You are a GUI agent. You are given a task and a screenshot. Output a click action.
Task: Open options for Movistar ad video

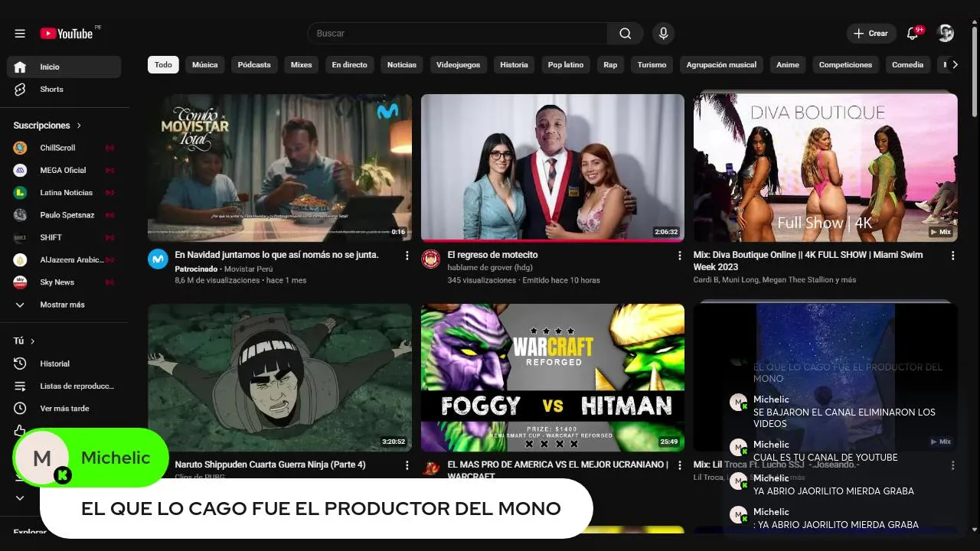pos(407,256)
